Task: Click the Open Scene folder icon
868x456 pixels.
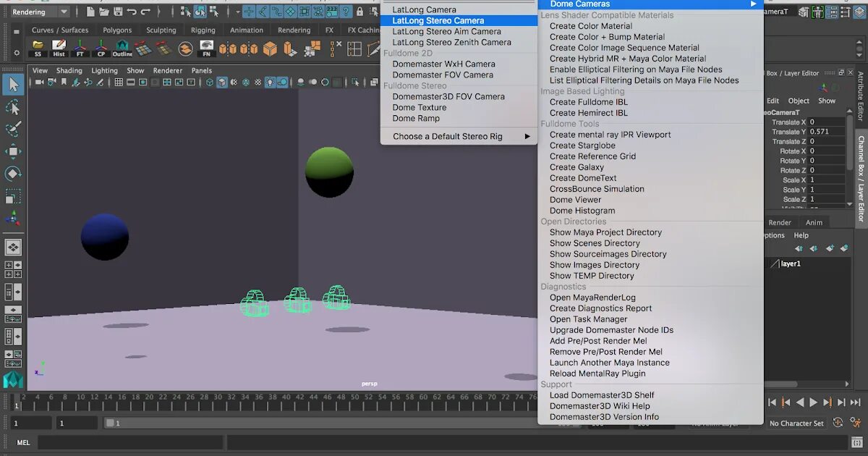Action: click(x=103, y=12)
